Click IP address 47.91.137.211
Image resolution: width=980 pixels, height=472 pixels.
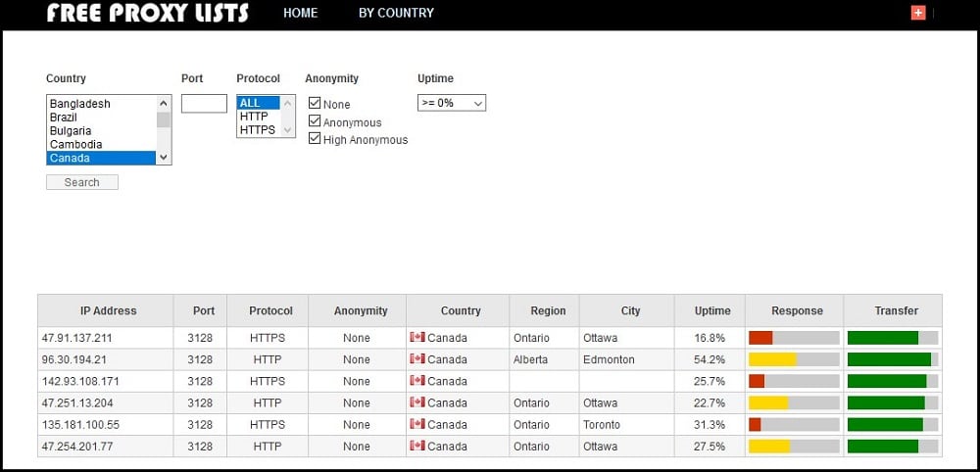pyautogui.click(x=76, y=338)
